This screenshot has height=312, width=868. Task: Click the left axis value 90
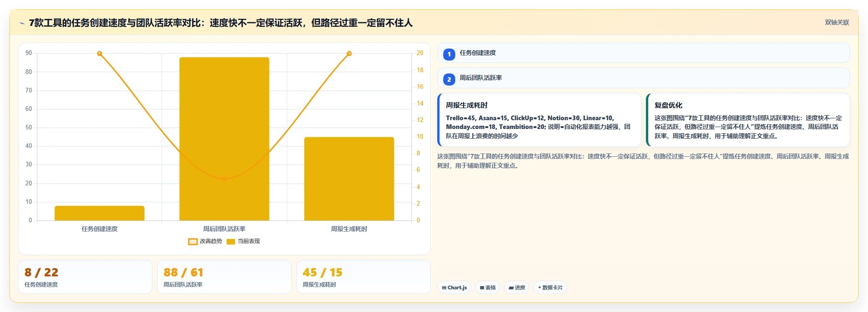point(29,53)
